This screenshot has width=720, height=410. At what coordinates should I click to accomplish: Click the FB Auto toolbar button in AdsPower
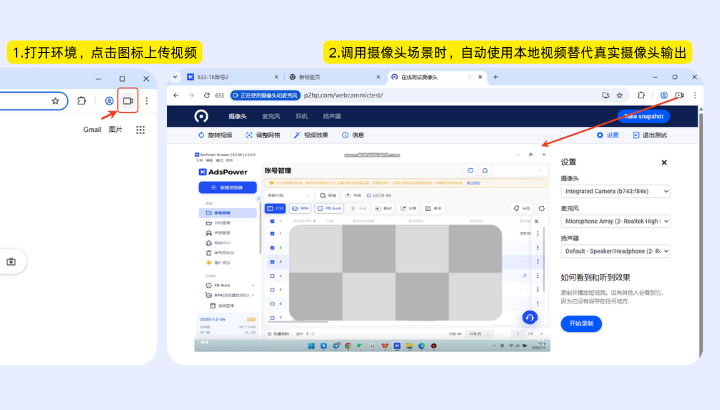329,208
